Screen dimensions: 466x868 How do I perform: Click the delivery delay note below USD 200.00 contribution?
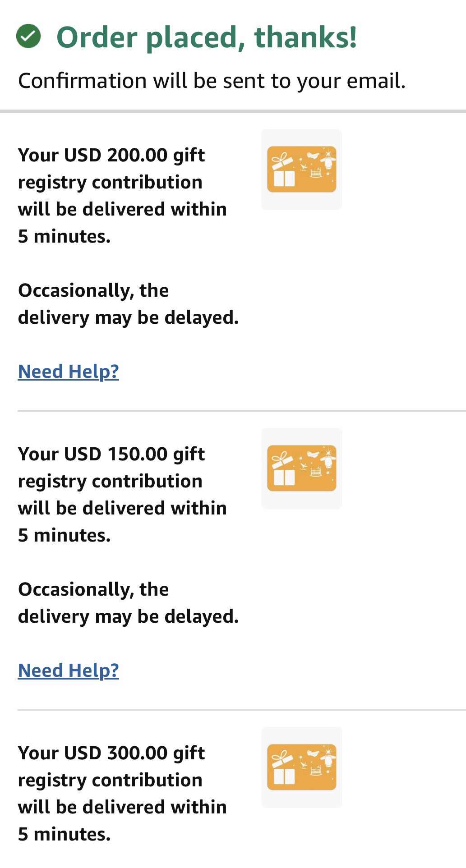[x=128, y=304]
